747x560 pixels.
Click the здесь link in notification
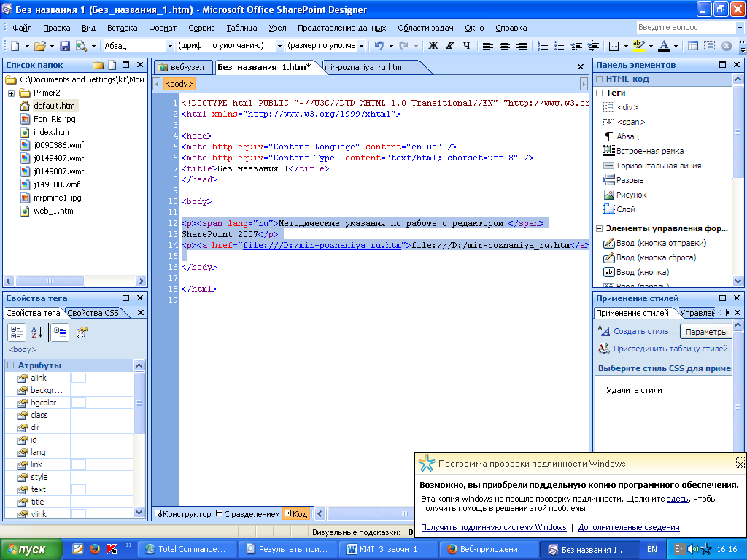[x=678, y=499]
